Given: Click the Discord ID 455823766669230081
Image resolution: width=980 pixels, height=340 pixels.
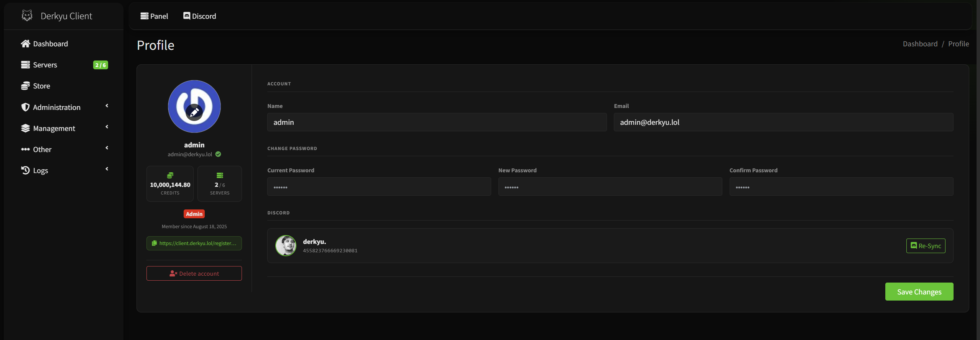Looking at the screenshot, I should coord(330,251).
